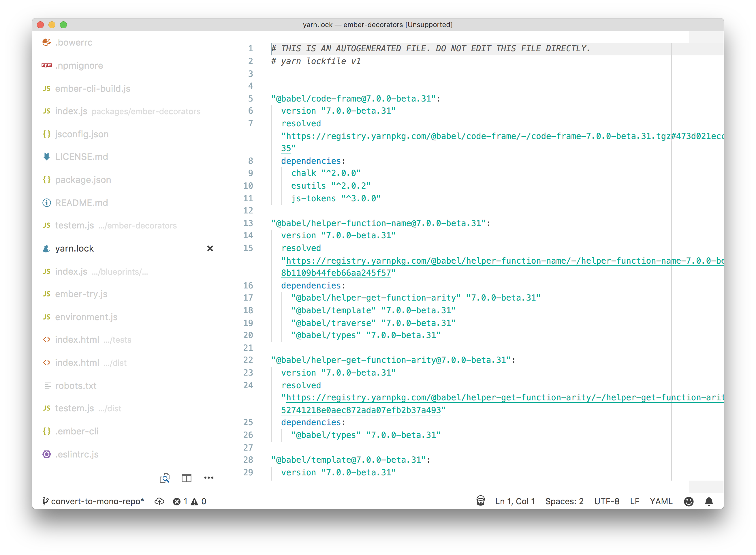This screenshot has height=555, width=756.
Task: Change the UTF-8 encoding selector
Action: tap(606, 501)
